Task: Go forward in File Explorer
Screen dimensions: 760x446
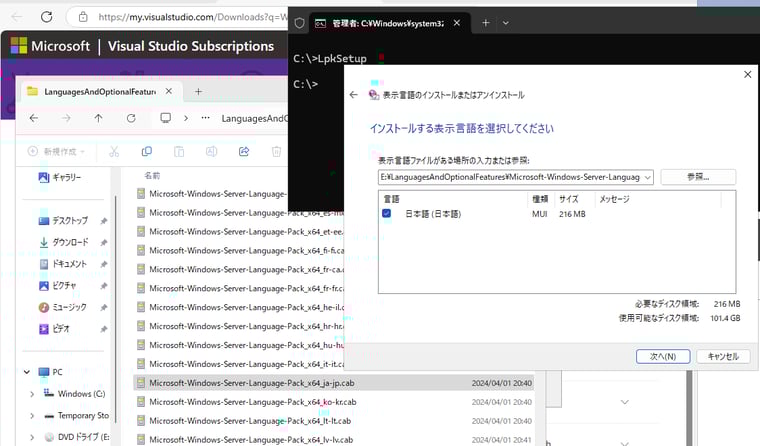Action: (66, 118)
